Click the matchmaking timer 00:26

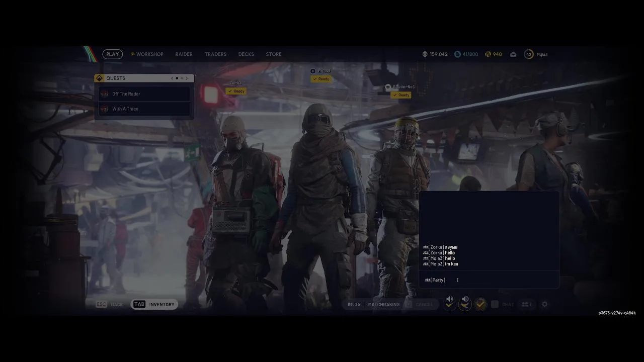354,304
